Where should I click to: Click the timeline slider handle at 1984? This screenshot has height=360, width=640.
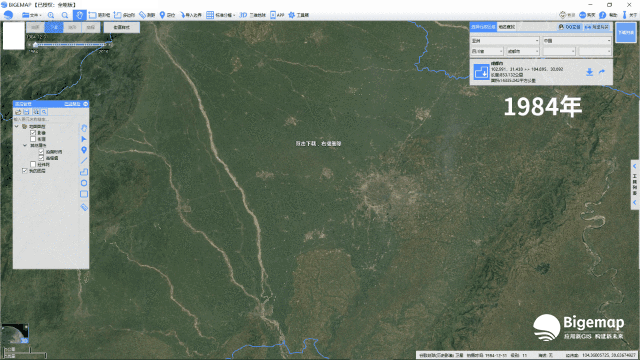coord(36,44)
